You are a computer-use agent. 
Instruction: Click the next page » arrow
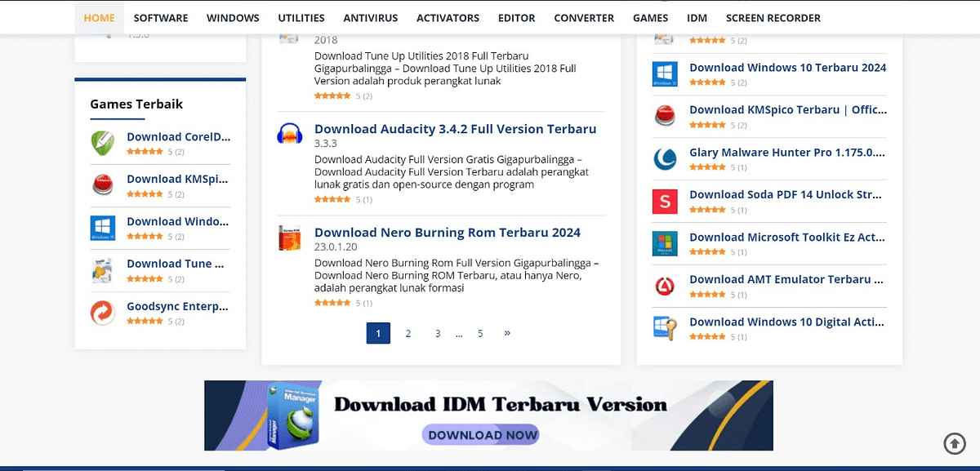pos(507,333)
